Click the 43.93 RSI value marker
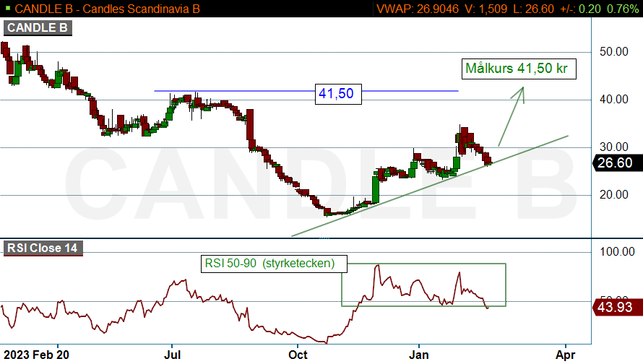 (618, 307)
